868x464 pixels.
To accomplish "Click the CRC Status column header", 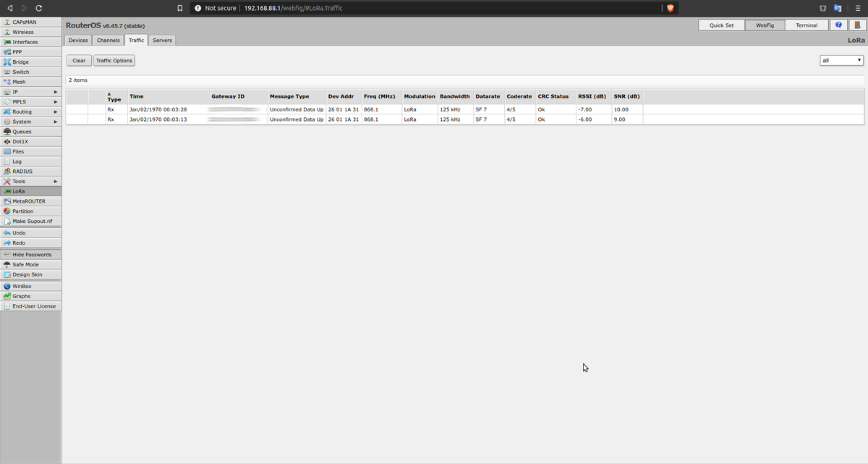I will (556, 97).
